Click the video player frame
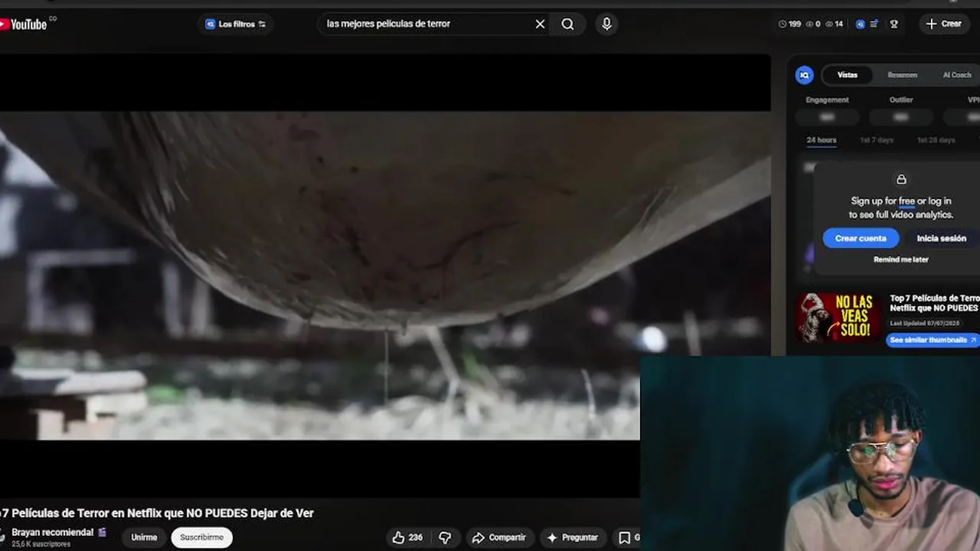 pos(385,275)
